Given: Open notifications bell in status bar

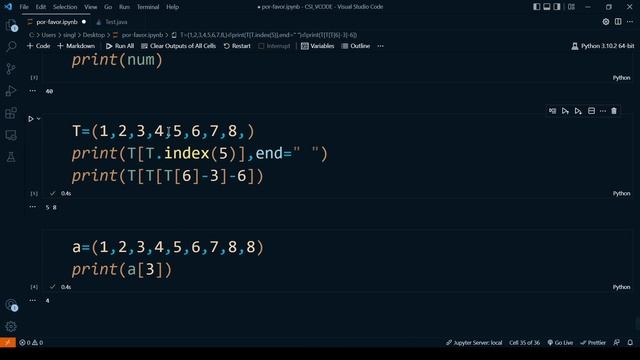Looking at the screenshot, I should (630, 342).
